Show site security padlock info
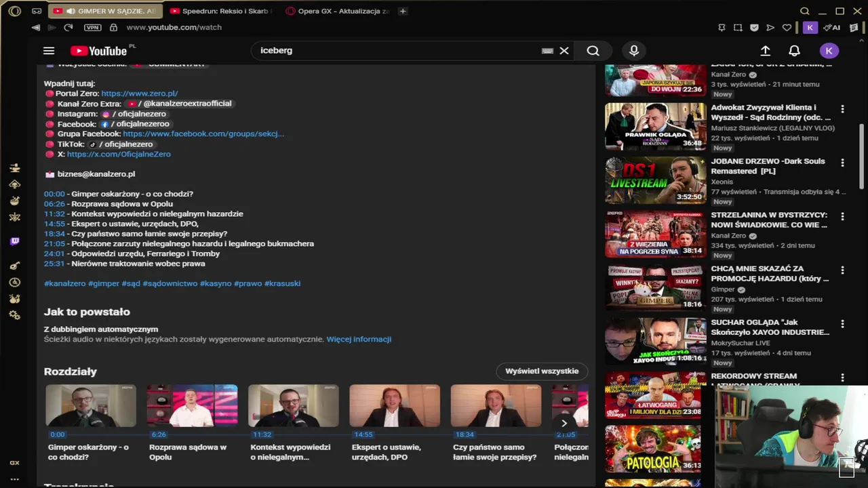The image size is (868, 488). [113, 27]
